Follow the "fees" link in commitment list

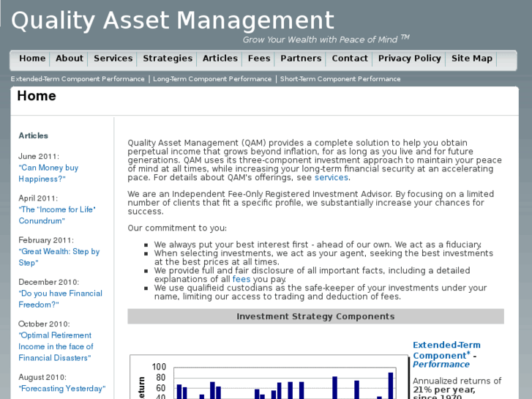point(241,279)
